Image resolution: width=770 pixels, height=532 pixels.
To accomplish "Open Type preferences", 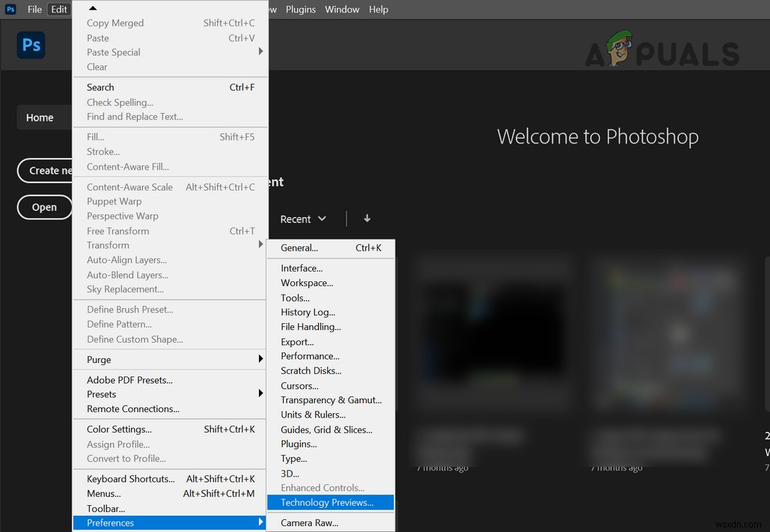I will coord(331,459).
